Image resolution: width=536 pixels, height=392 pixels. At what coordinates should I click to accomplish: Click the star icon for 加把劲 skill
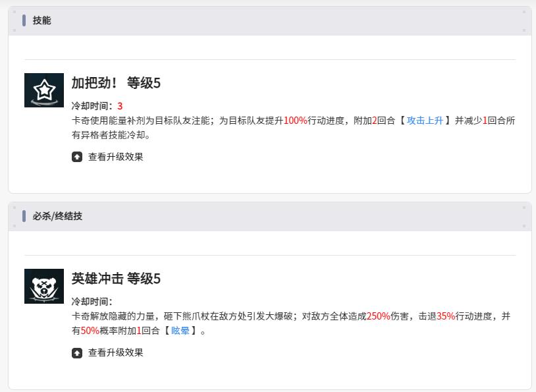(44, 90)
